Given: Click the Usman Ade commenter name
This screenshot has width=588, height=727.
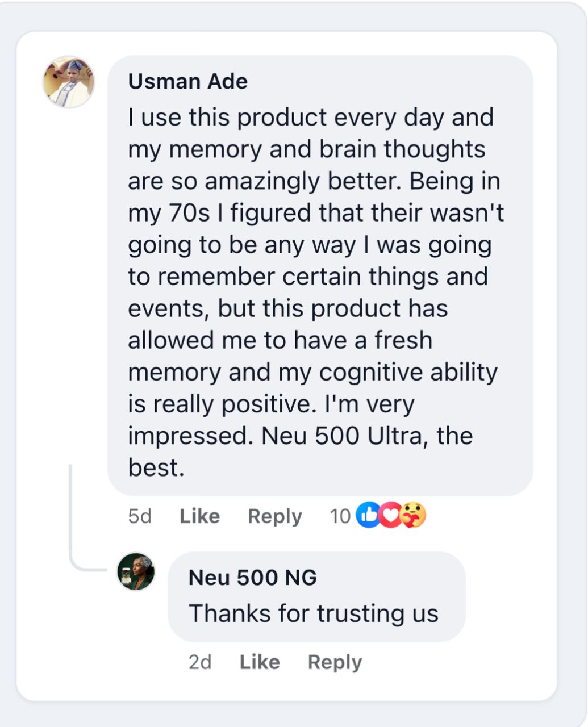Looking at the screenshot, I should [x=188, y=81].
